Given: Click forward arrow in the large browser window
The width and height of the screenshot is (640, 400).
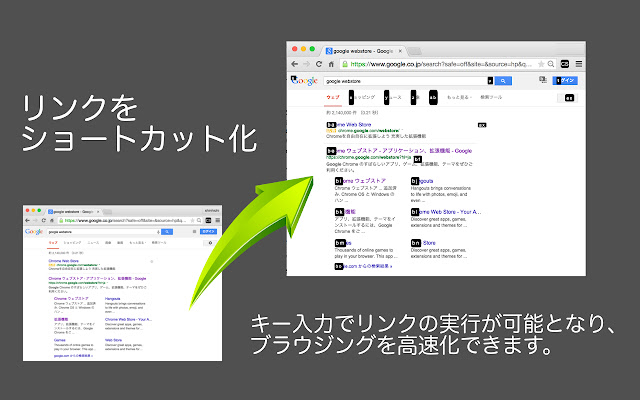Looking at the screenshot, I should point(306,64).
